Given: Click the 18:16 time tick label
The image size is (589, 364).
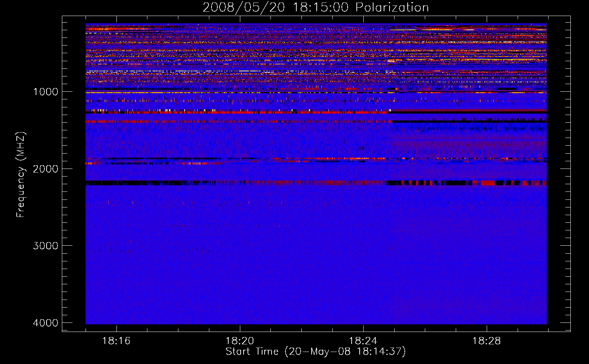Looking at the screenshot, I should pyautogui.click(x=116, y=341).
